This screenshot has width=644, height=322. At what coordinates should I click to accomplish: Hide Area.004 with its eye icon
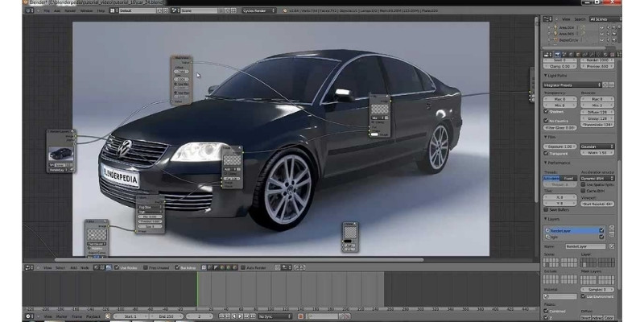pos(601,27)
